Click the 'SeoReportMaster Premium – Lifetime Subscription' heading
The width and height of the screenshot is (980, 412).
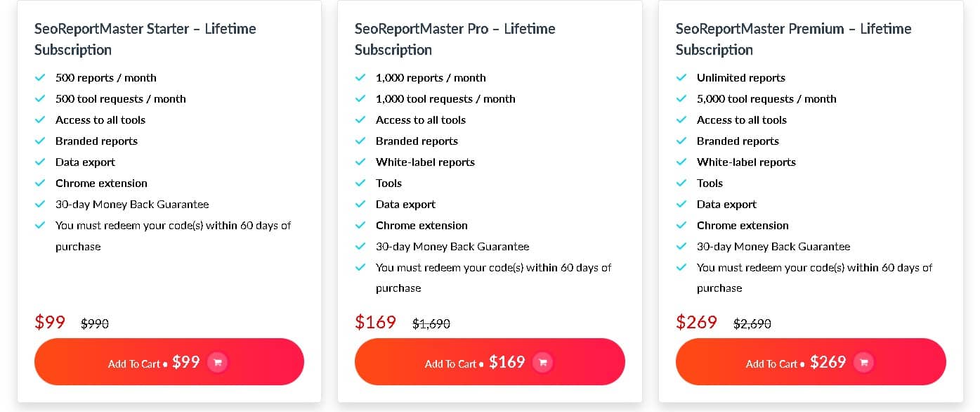coord(792,39)
